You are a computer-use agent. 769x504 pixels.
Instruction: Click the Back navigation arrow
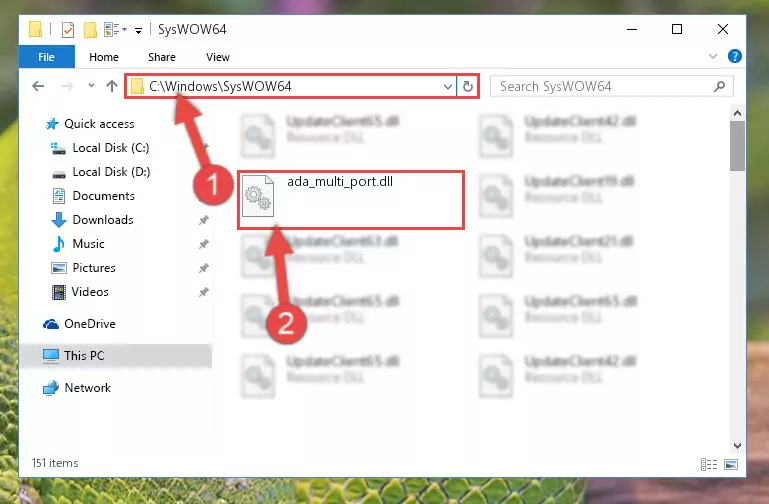(38, 86)
